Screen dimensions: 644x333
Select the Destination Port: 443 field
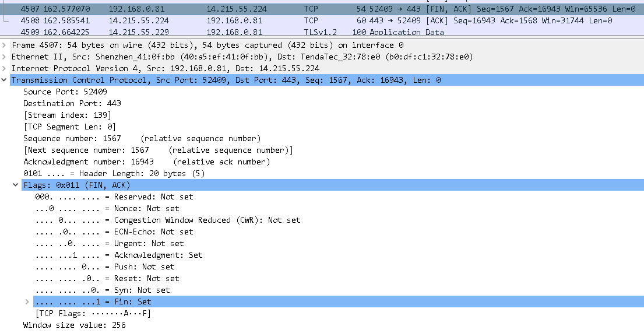click(x=72, y=103)
